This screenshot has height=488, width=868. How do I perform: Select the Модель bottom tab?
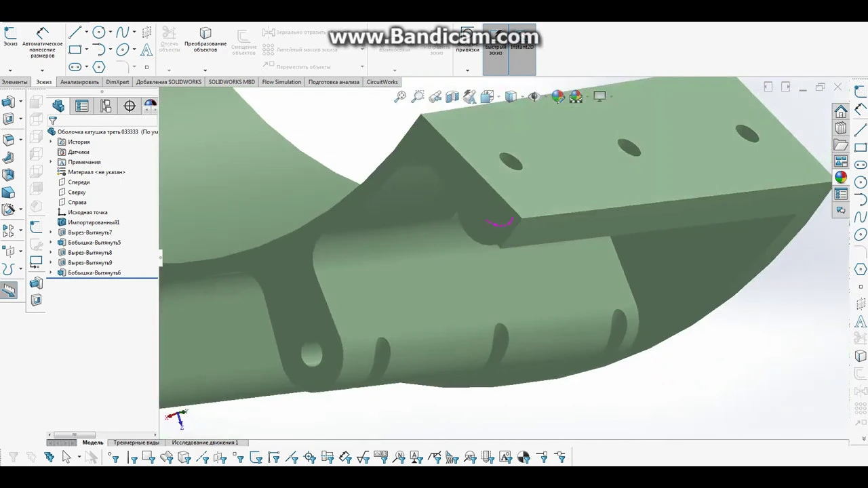(93, 443)
